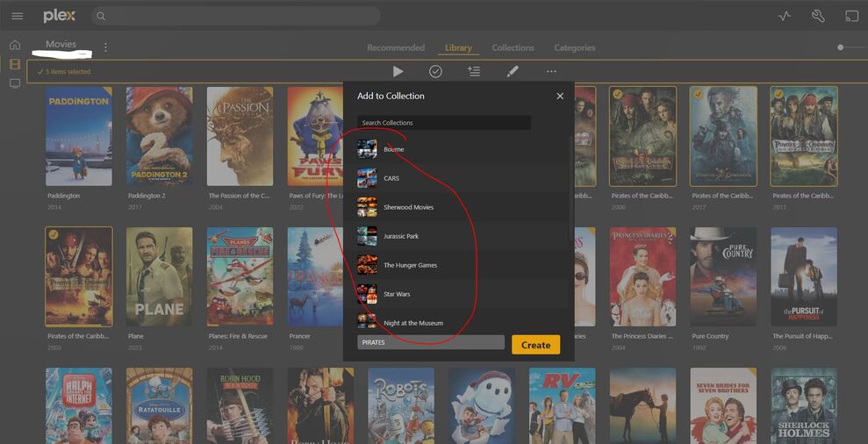Mark selected items as watched

435,71
